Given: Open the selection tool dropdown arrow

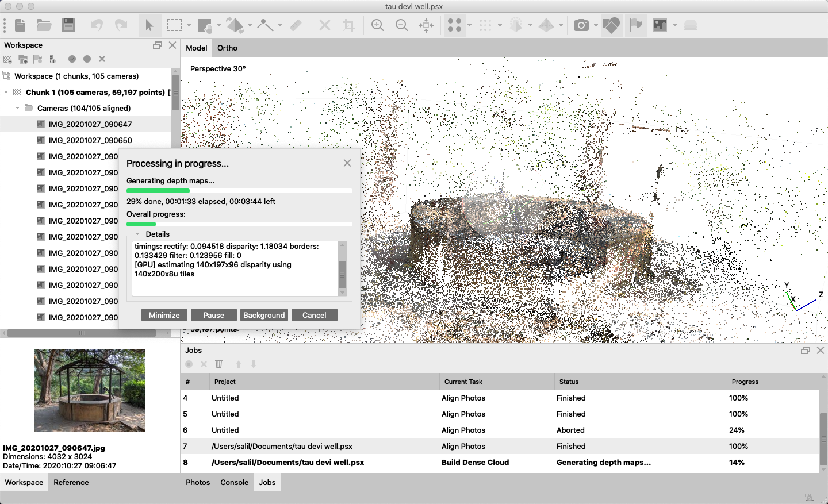Looking at the screenshot, I should [188, 25].
